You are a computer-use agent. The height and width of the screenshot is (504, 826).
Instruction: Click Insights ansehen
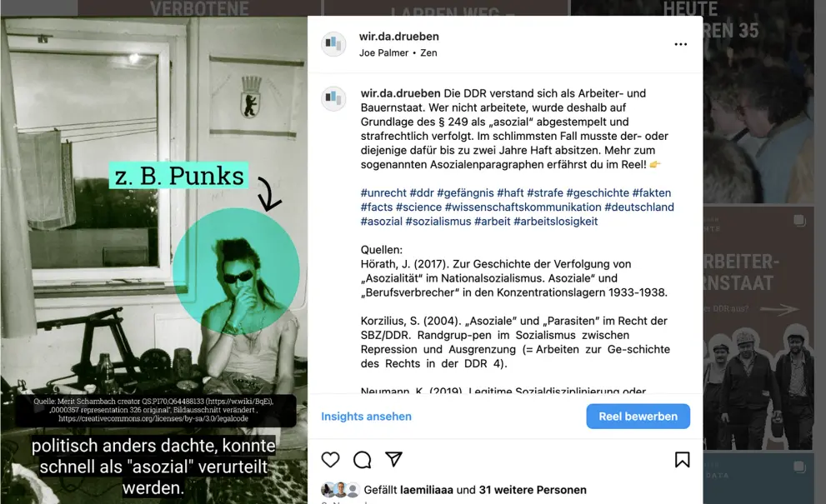click(366, 416)
